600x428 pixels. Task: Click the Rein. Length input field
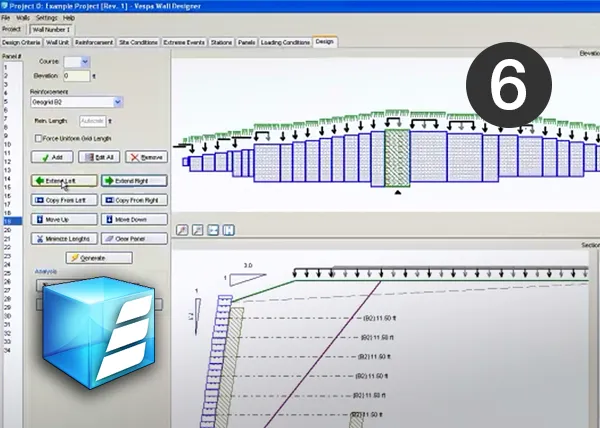[93, 121]
